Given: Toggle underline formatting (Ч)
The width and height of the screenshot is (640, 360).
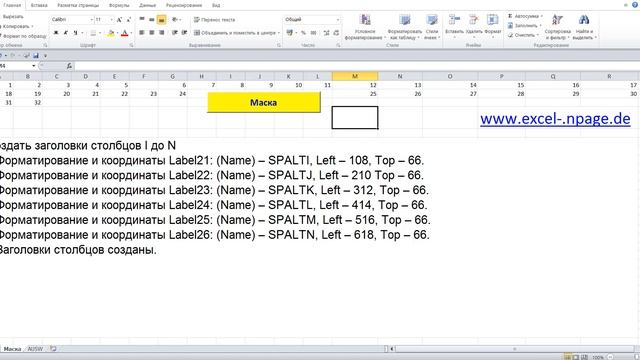Looking at the screenshot, I should [x=76, y=33].
